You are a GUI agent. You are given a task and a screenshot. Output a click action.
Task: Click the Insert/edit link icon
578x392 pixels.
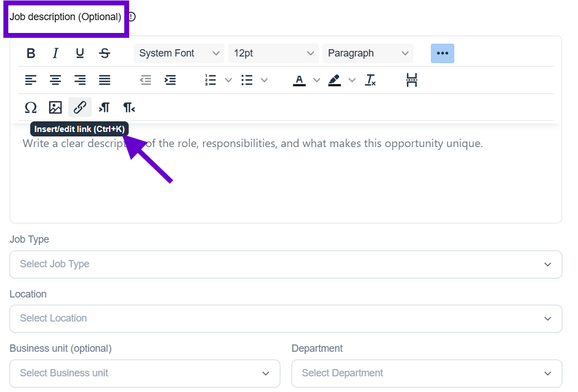click(x=80, y=107)
